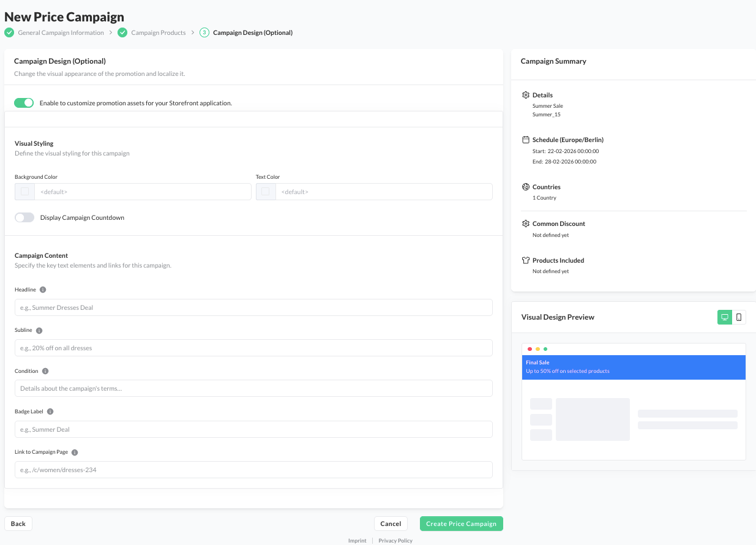The image size is (756, 545).
Task: Click into the Headline input field
Action: click(253, 307)
